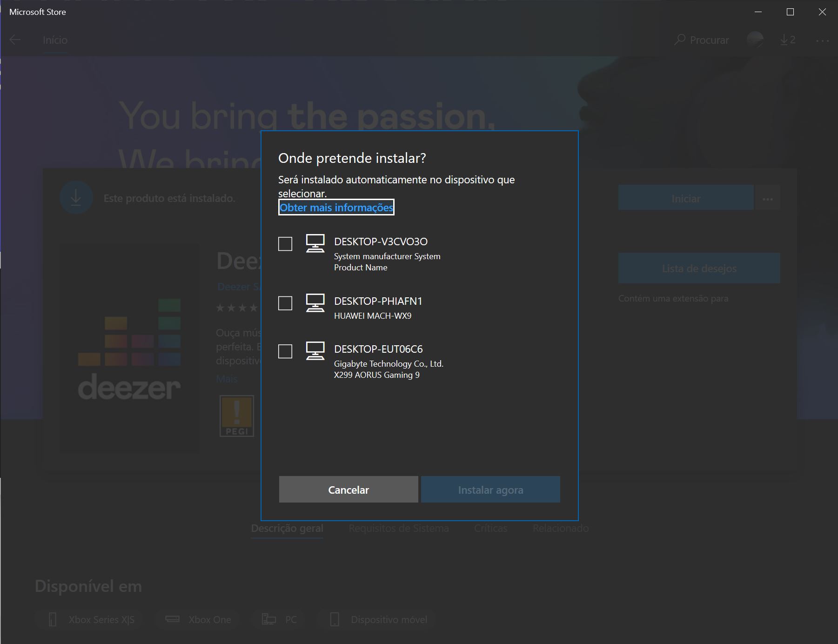This screenshot has width=838, height=644.
Task: Click the Iniciar button
Action: click(x=686, y=198)
